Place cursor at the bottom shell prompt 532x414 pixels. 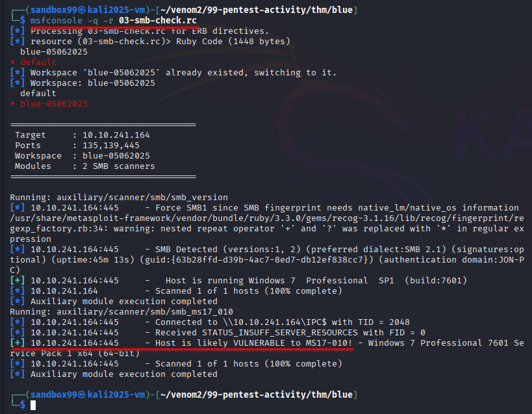[33, 405]
